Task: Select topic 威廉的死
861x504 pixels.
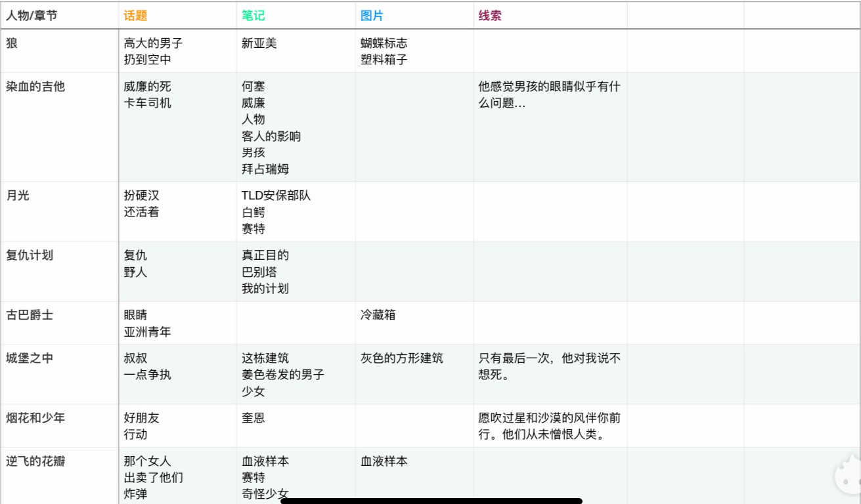Action: (147, 87)
